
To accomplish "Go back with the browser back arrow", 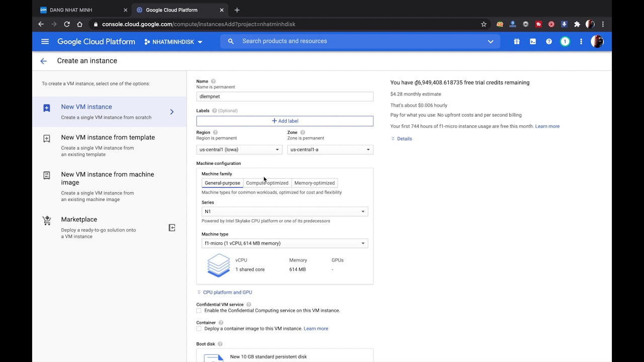I will pyautogui.click(x=41, y=24).
